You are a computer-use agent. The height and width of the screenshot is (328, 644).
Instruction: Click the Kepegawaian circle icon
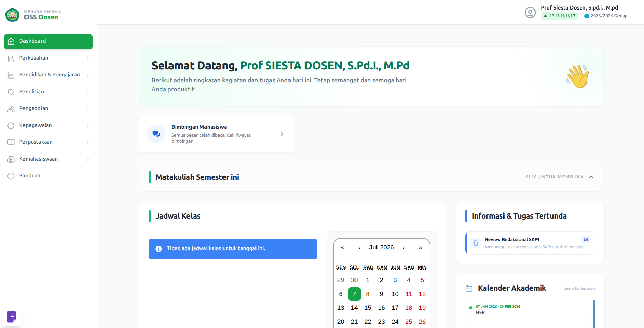click(x=11, y=126)
